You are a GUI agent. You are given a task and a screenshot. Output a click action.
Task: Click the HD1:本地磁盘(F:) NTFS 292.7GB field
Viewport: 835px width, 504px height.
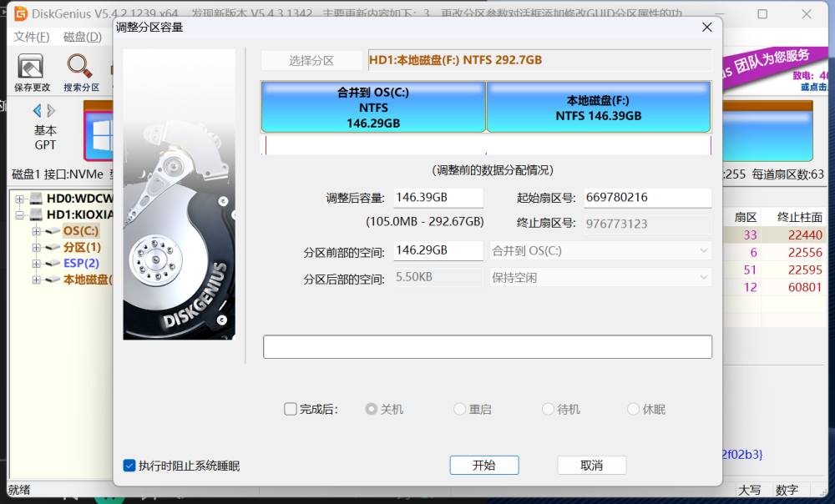click(540, 60)
